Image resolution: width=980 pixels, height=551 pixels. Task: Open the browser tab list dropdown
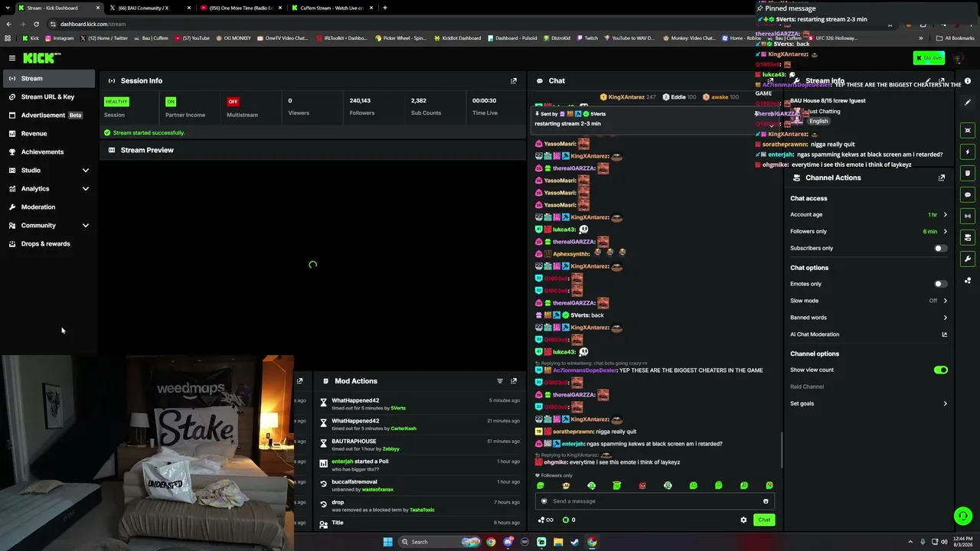tap(8, 8)
